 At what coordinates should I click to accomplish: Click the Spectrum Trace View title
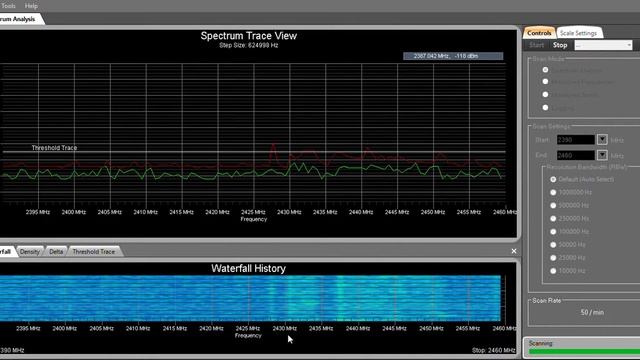pos(249,36)
